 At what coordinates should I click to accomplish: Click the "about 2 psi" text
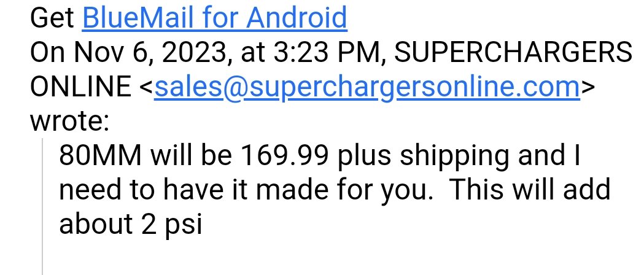point(131,225)
